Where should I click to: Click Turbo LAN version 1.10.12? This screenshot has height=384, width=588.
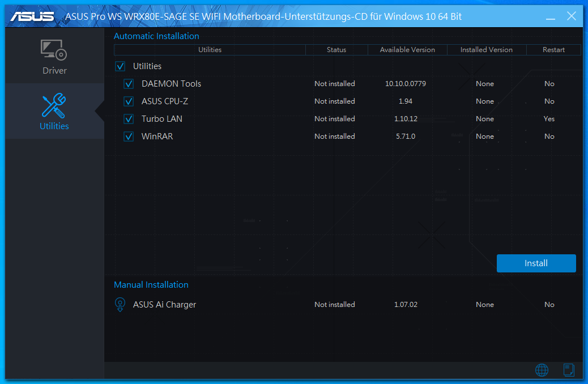[406, 119]
